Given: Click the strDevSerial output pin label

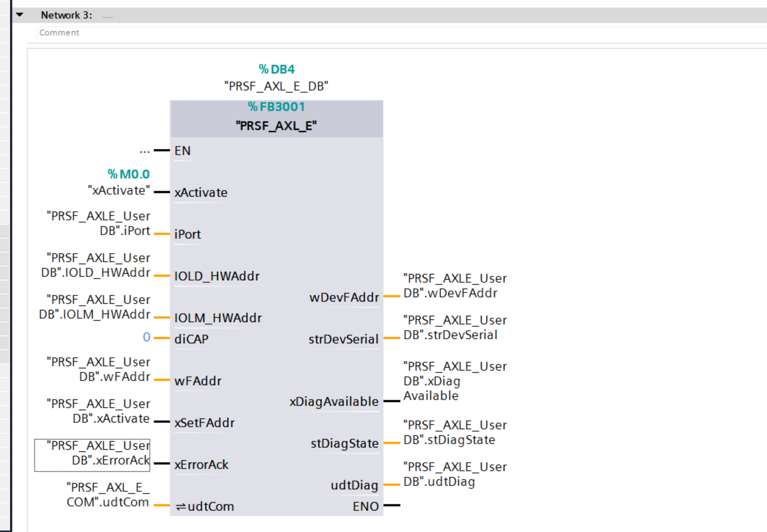Looking at the screenshot, I should 343,339.
